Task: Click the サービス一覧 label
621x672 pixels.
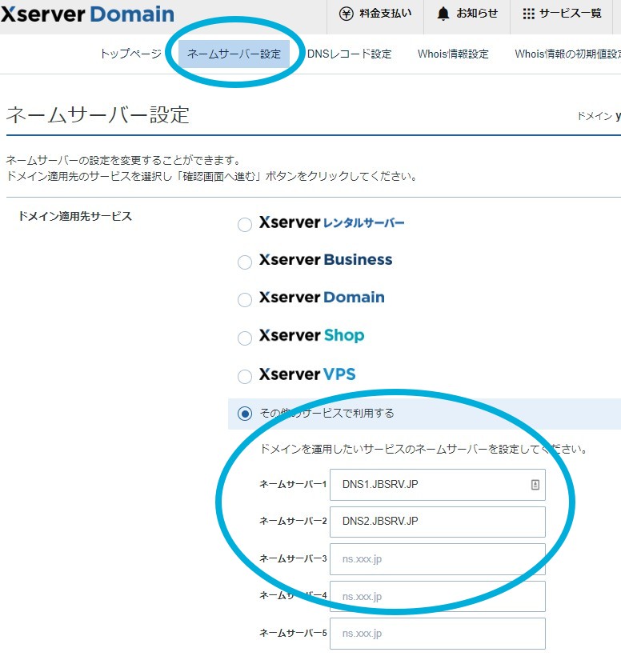Action: [571, 14]
